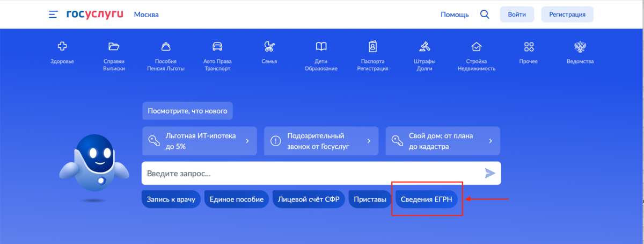The height and width of the screenshot is (244, 644).
Task: Select the Приставы chip
Action: [370, 199]
